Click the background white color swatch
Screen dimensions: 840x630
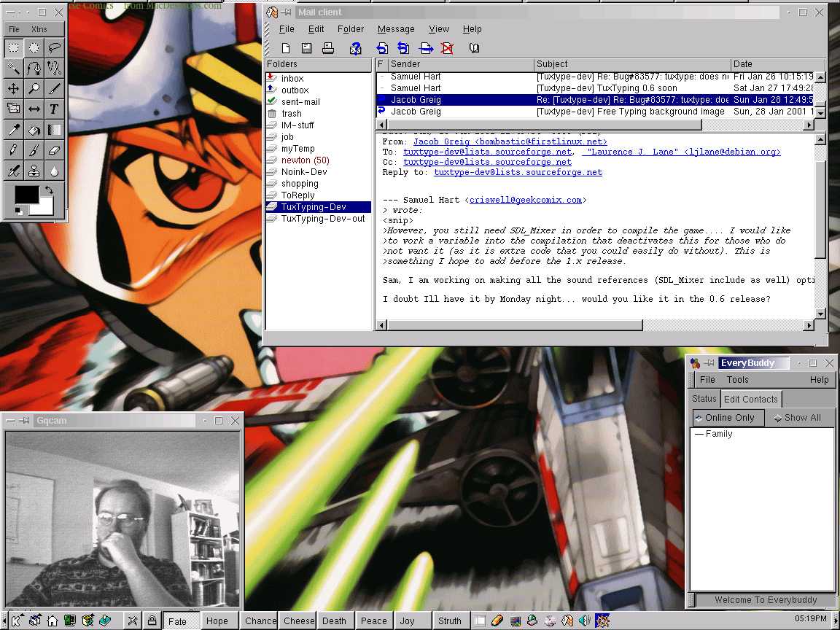click(47, 209)
